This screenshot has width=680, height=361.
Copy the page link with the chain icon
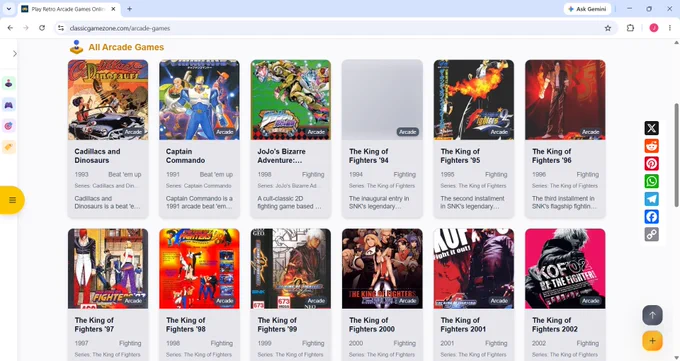coord(651,235)
